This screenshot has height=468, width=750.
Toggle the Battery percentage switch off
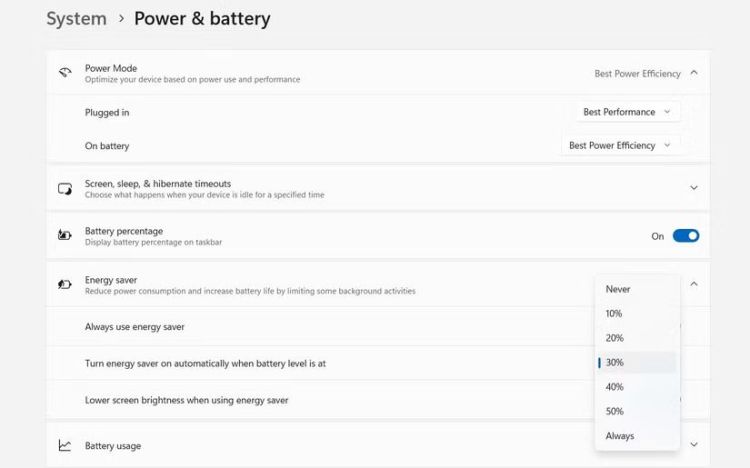685,236
